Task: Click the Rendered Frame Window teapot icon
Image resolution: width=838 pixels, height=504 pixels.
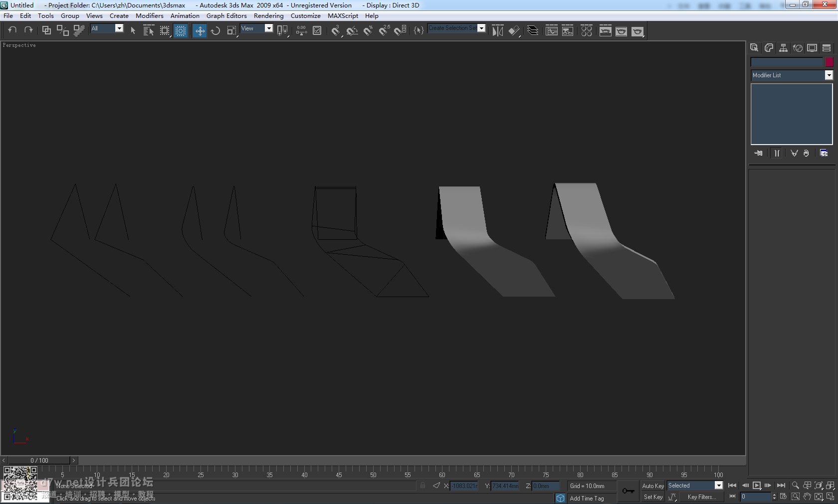Action: point(622,30)
